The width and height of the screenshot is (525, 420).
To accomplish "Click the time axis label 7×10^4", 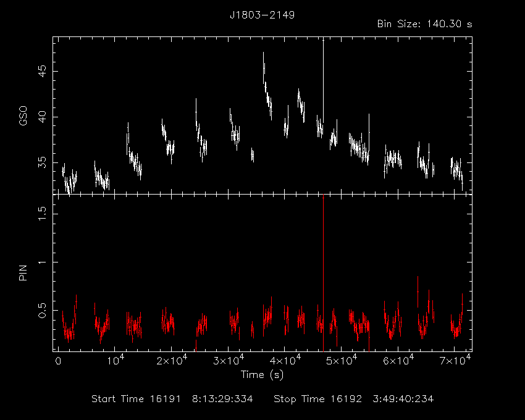I will (x=455, y=360).
